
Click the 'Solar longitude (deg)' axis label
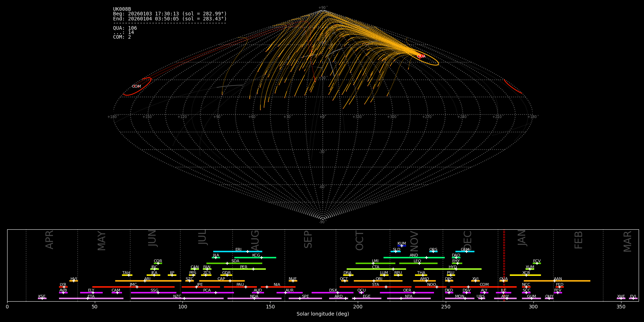323,314
